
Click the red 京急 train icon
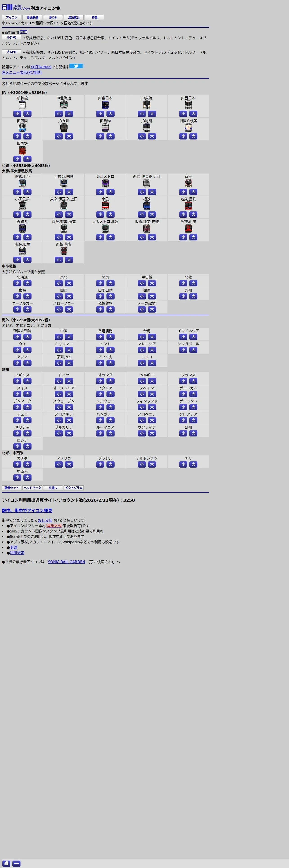(105, 206)
